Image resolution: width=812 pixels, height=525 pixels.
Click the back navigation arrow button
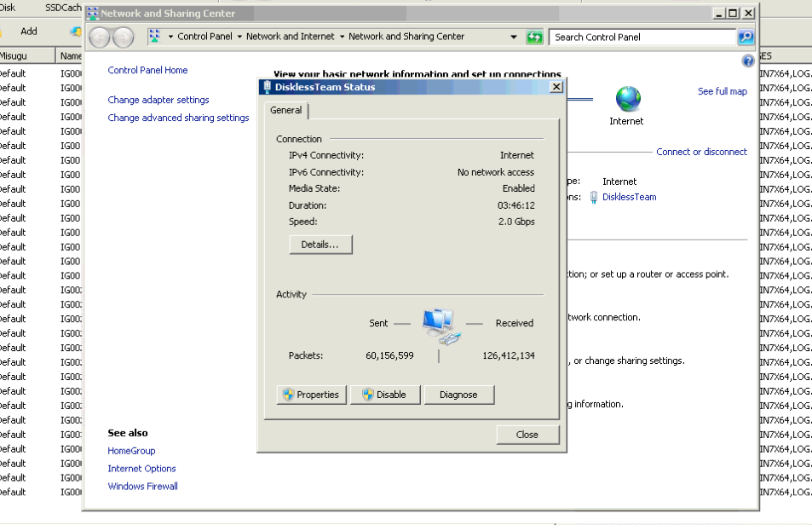click(101, 37)
